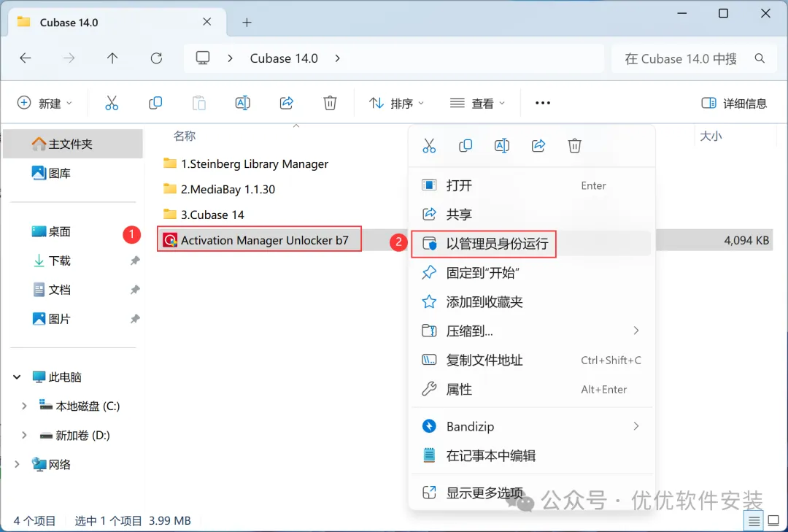Open the 新建 dropdown

(45, 104)
